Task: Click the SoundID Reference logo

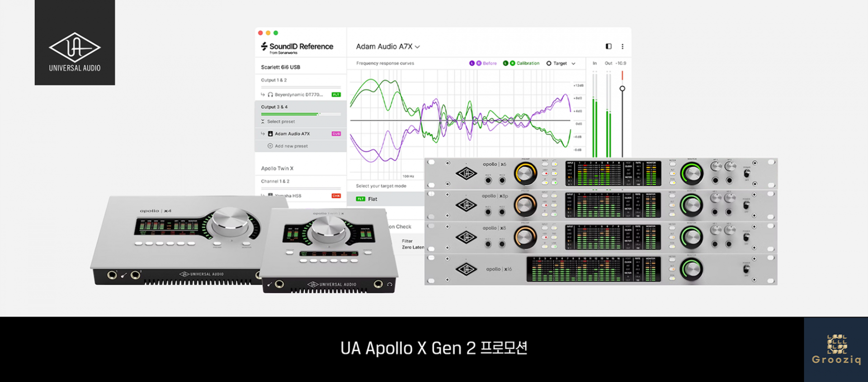Action: pyautogui.click(x=297, y=48)
